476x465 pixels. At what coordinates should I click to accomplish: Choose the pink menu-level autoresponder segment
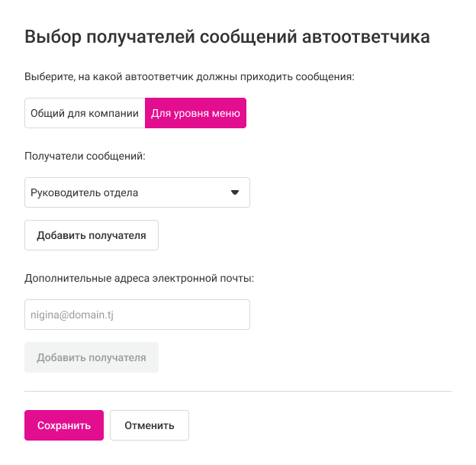(195, 113)
